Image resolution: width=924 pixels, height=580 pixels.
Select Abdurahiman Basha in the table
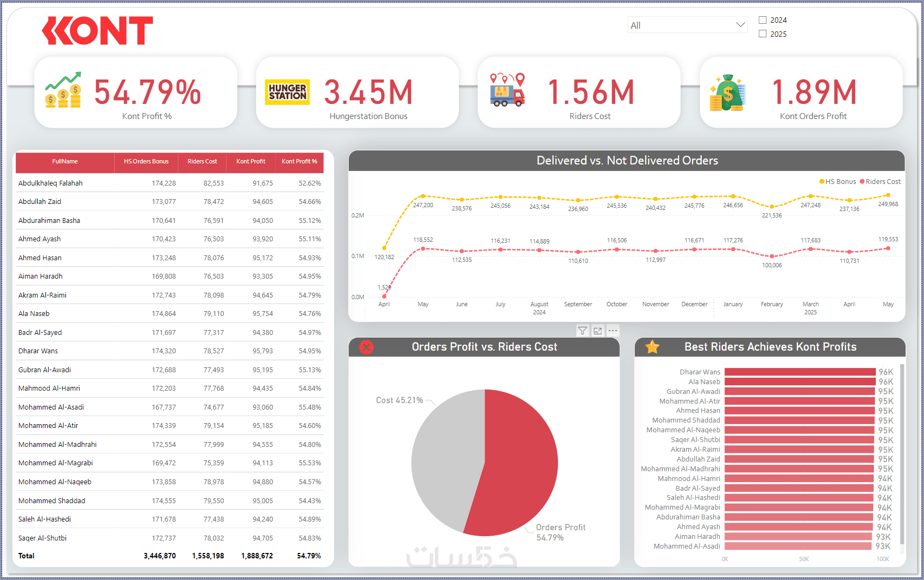point(49,220)
